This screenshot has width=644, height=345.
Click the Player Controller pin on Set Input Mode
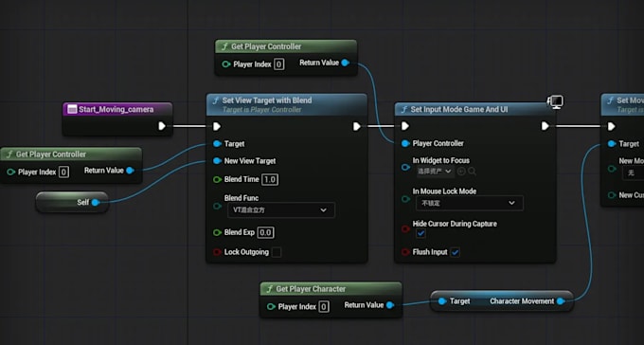[405, 143]
